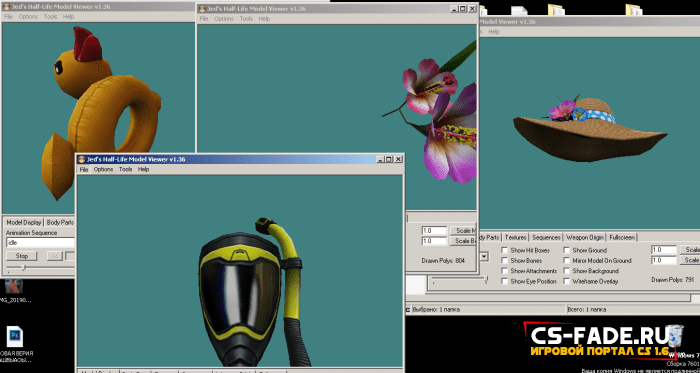Open Tools menu in the snorkel mask window
700x373 pixels.
pos(125,170)
